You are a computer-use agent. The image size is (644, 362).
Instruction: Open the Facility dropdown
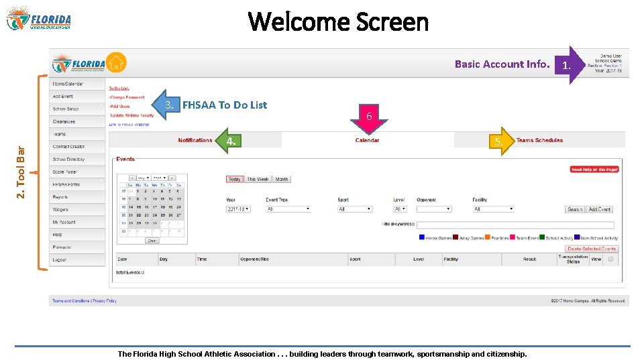(493, 209)
